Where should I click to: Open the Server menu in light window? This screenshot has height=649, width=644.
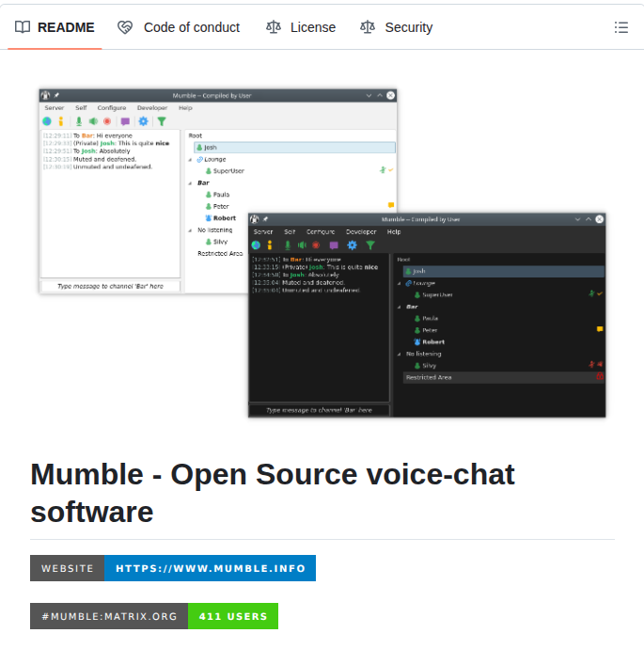pos(55,107)
